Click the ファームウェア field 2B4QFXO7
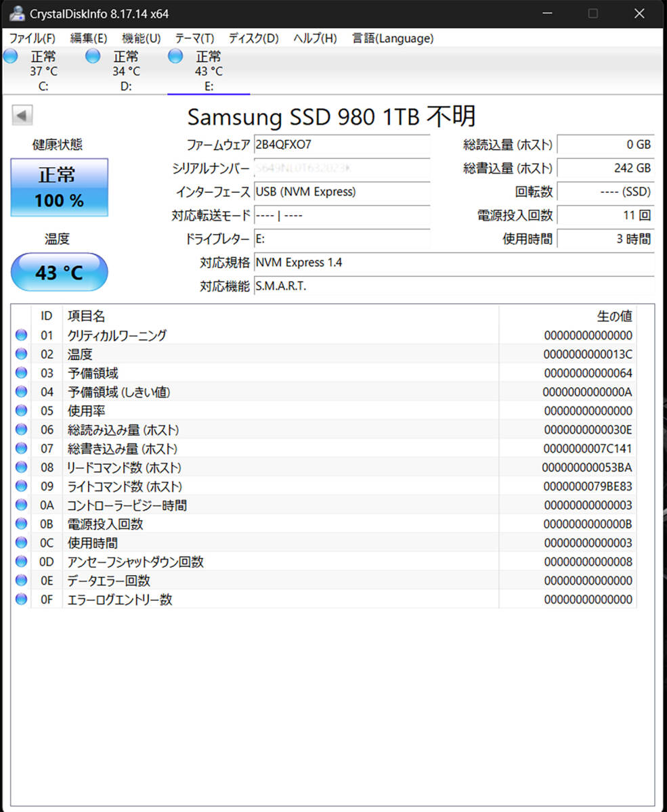Image resolution: width=667 pixels, height=812 pixels. [342, 144]
